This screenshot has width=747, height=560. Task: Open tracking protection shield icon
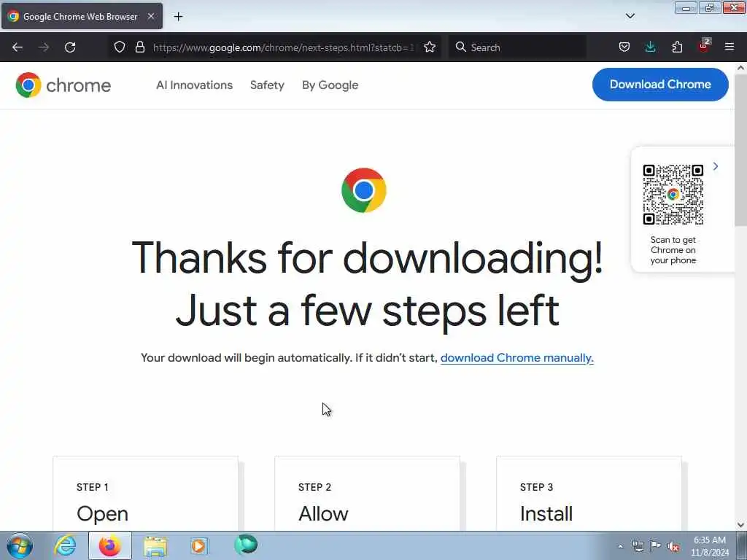click(x=120, y=47)
